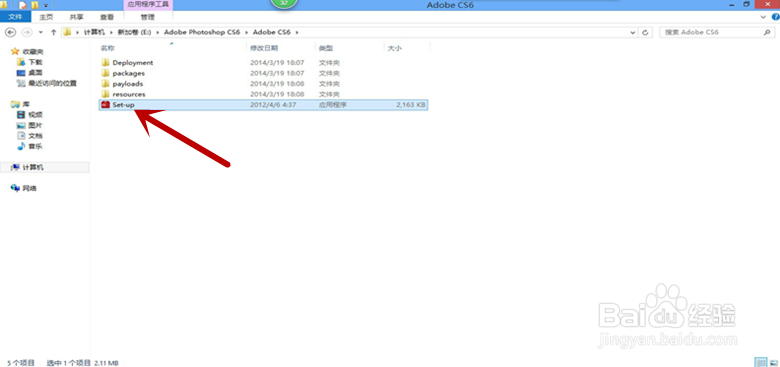Open the 视频 library

[35, 115]
